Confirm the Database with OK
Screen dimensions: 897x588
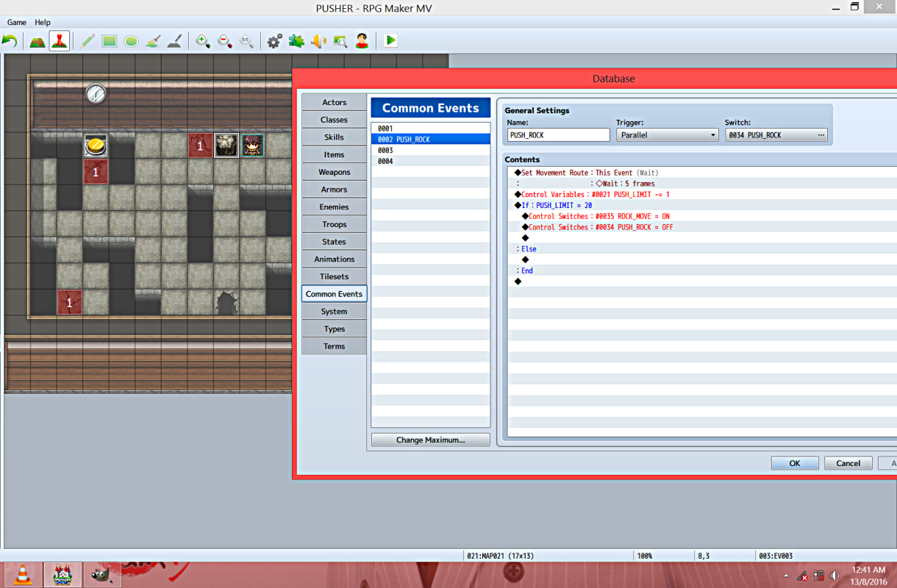795,463
